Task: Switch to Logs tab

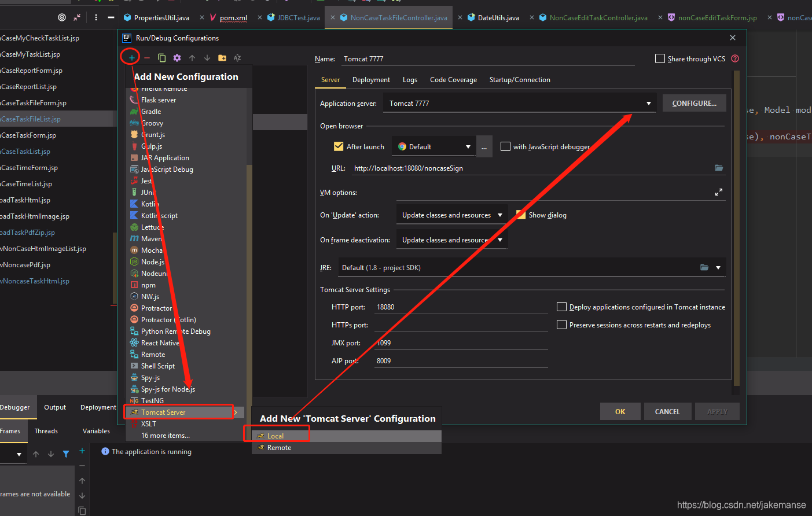Action: 410,80
